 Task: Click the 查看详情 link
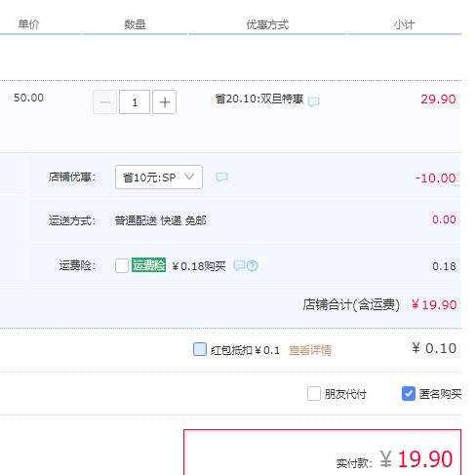point(310,350)
